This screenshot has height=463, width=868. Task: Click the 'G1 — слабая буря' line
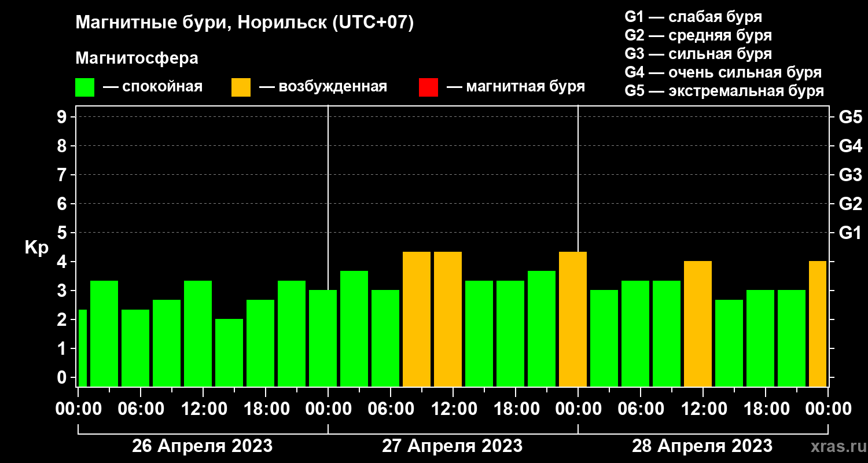click(693, 16)
